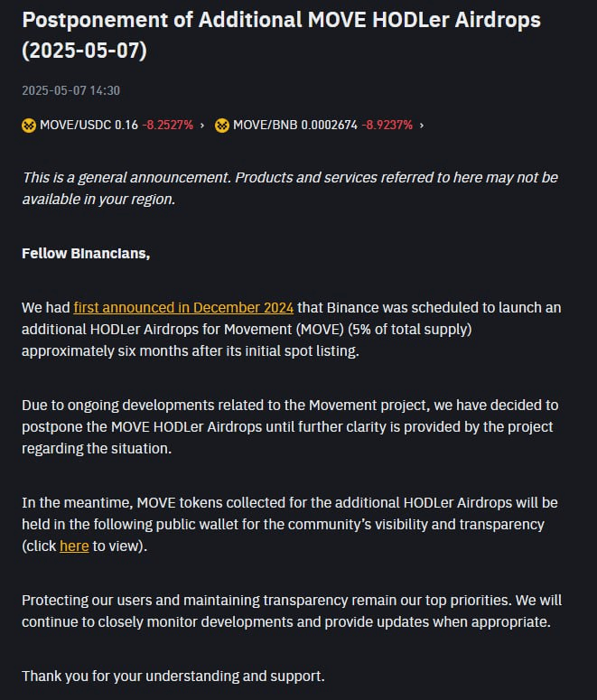Click the -8.9237% price change
The height and width of the screenshot is (700, 597).
coord(387,125)
